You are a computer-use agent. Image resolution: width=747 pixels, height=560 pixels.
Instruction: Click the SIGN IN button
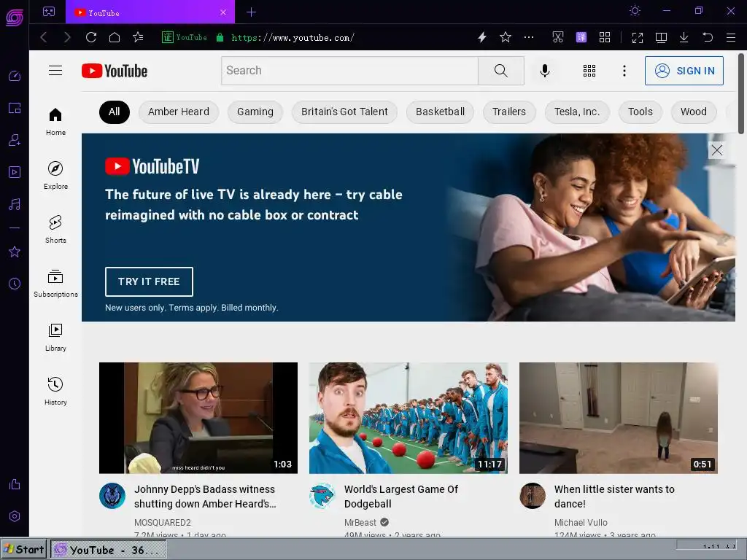tap(684, 71)
